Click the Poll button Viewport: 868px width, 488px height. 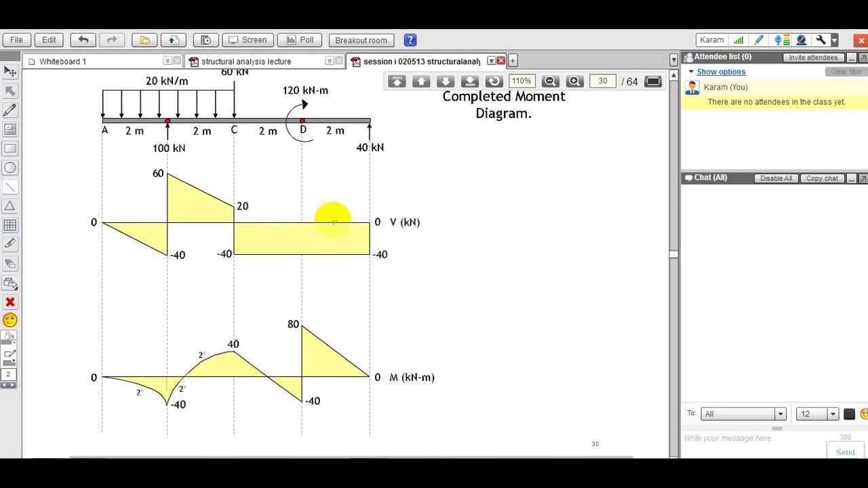(300, 40)
